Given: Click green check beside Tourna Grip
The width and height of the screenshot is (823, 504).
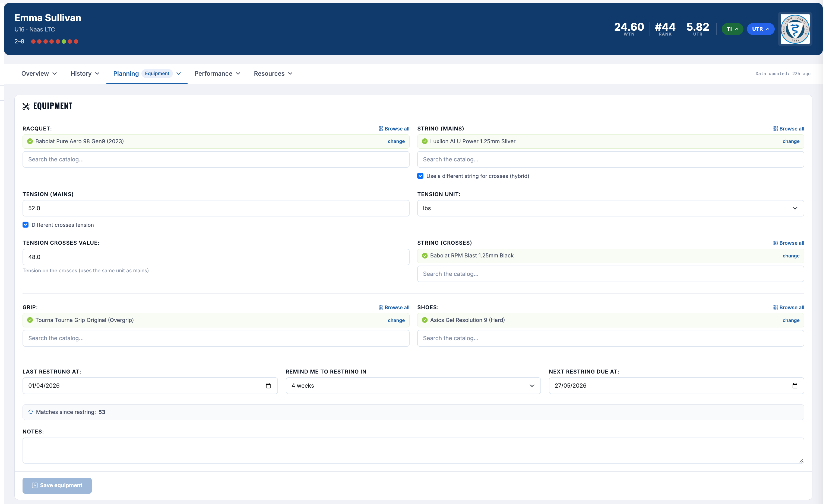Looking at the screenshot, I should pos(30,320).
